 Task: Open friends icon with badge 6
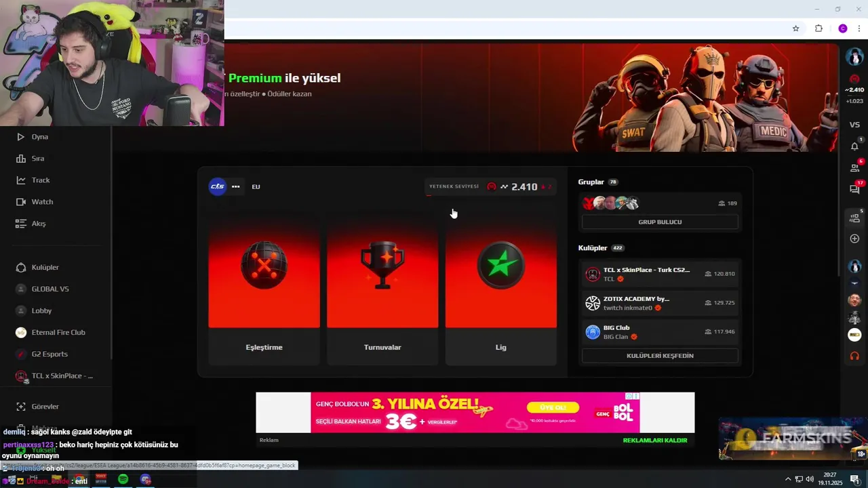854,167
